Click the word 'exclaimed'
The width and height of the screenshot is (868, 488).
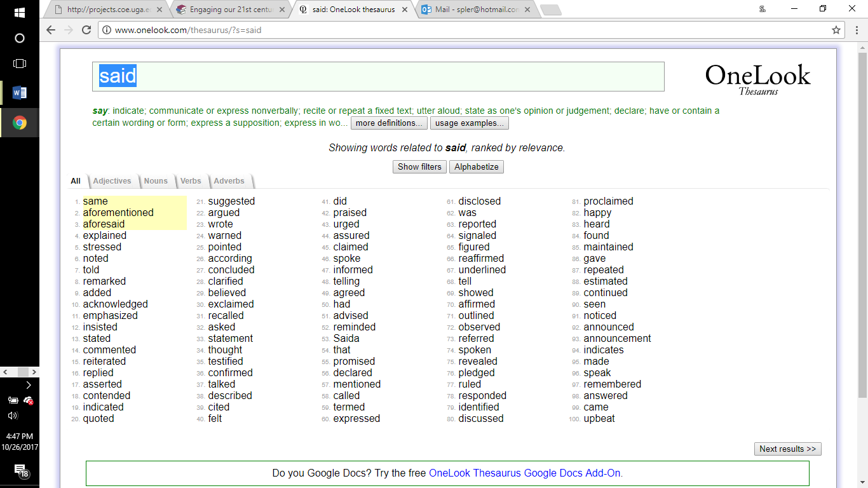click(x=231, y=304)
